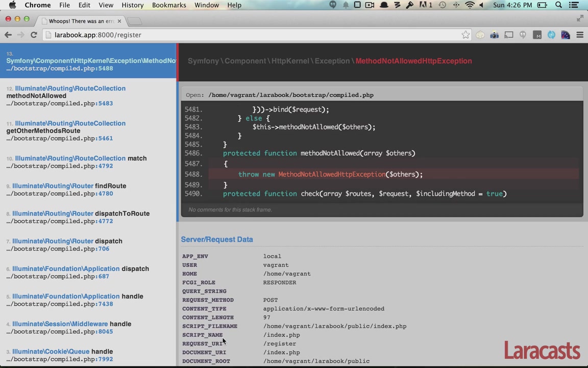Open Time Machine menu bar icon
This screenshot has width=588, height=368.
point(443,5)
